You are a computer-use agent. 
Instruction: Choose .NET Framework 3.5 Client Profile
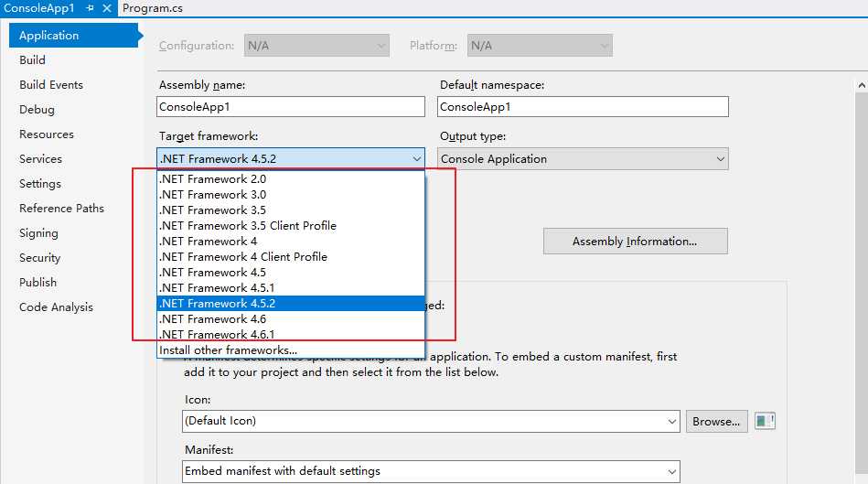(291, 225)
